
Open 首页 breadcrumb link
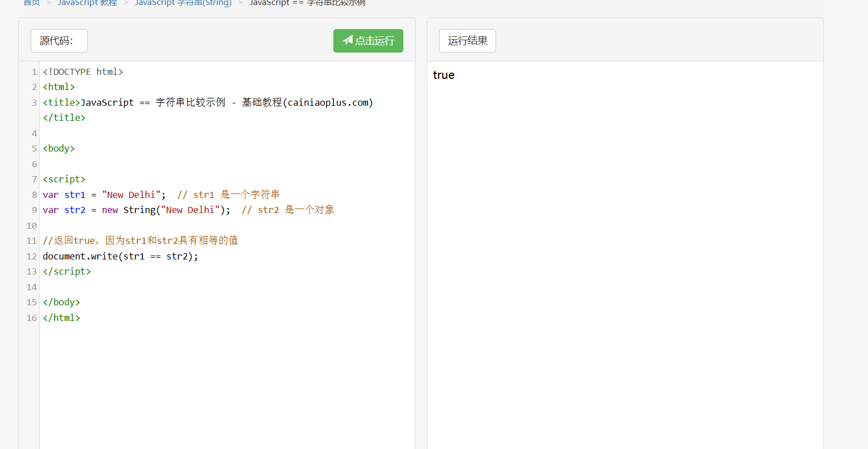coord(32,3)
